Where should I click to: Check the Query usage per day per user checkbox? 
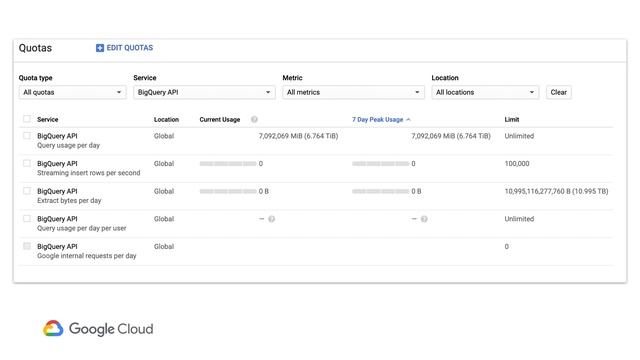(x=27, y=218)
